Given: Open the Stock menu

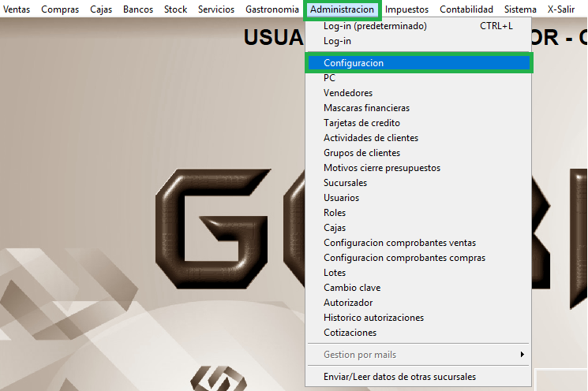Looking at the screenshot, I should [175, 9].
